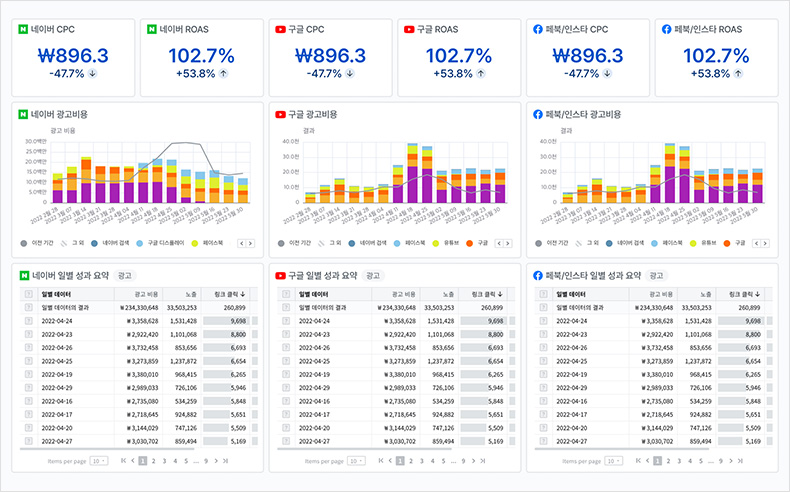Image resolution: width=790 pixels, height=492 pixels.
Task: Go to page 3 in 페북/인스타 table
Action: tap(679, 461)
